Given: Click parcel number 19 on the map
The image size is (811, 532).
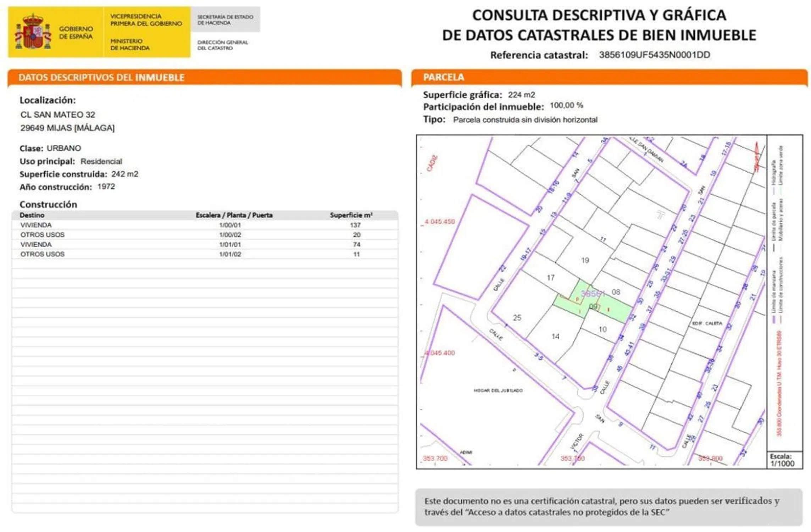Looking at the screenshot, I should tap(585, 260).
